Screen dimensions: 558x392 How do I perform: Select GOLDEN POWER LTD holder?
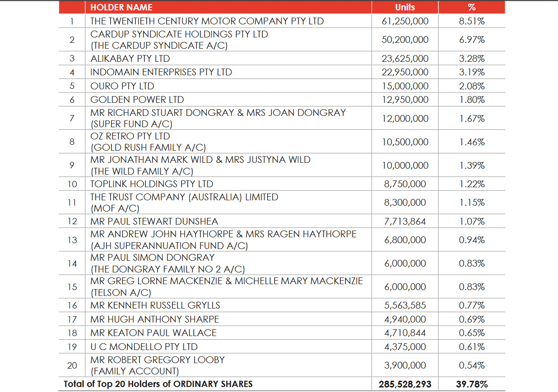[137, 100]
